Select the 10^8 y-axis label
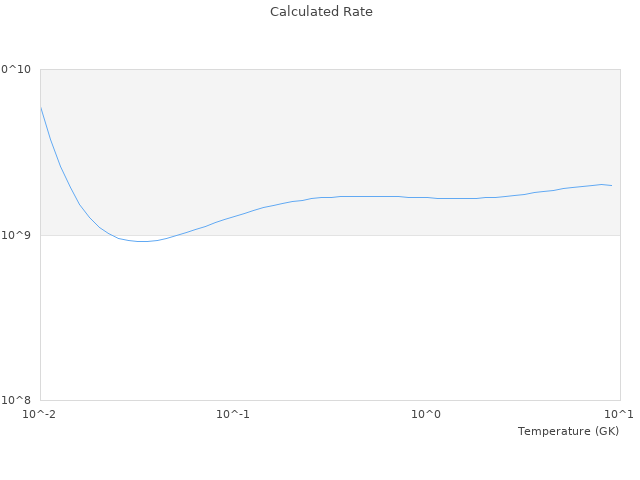The image size is (640, 480). (20, 400)
